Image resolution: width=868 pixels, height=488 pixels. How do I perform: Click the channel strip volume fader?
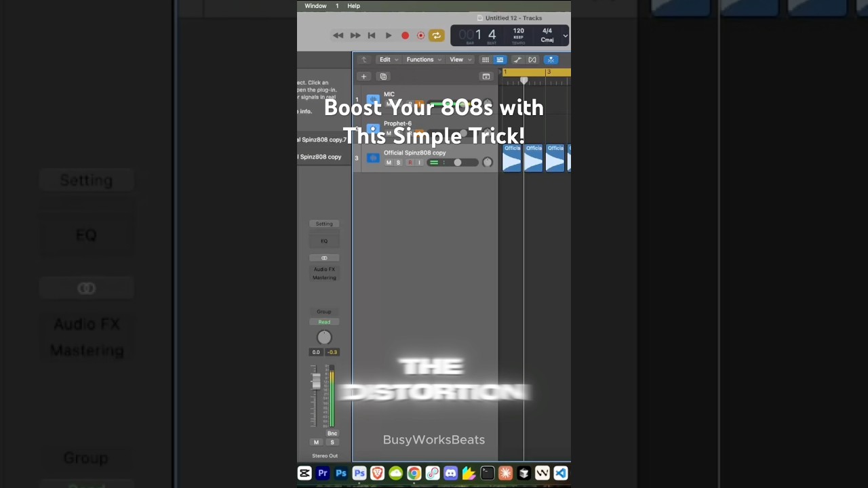pos(316,382)
